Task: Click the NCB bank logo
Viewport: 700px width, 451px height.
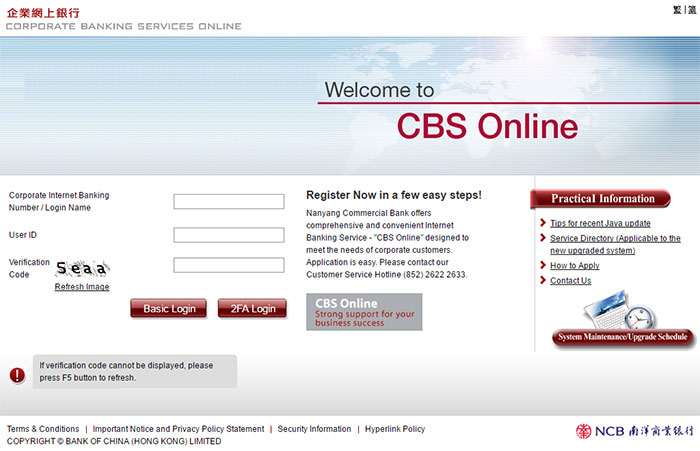Action: coord(634,431)
